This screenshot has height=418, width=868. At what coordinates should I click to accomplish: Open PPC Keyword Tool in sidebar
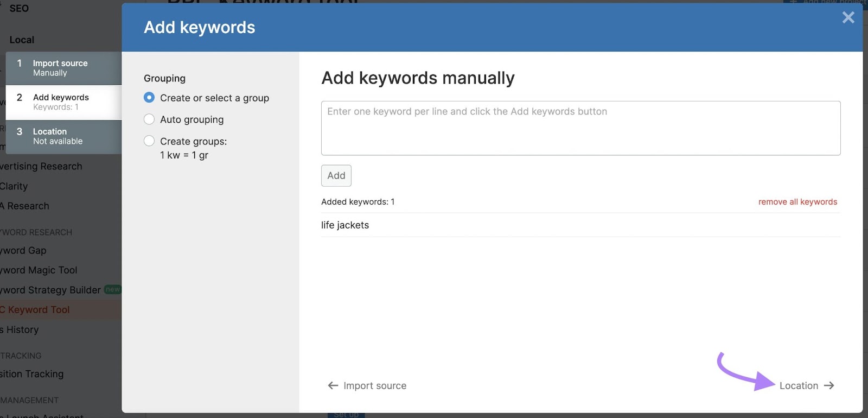point(35,309)
